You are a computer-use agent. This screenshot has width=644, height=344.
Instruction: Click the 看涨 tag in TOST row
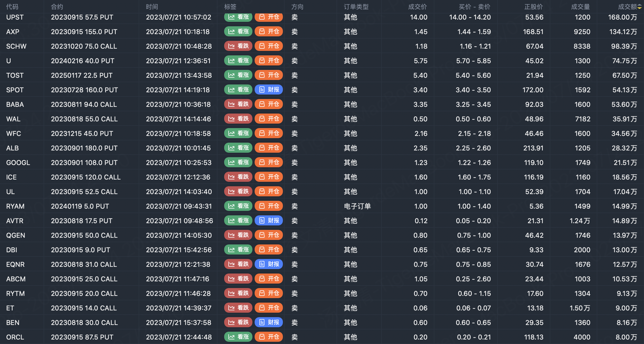click(238, 75)
